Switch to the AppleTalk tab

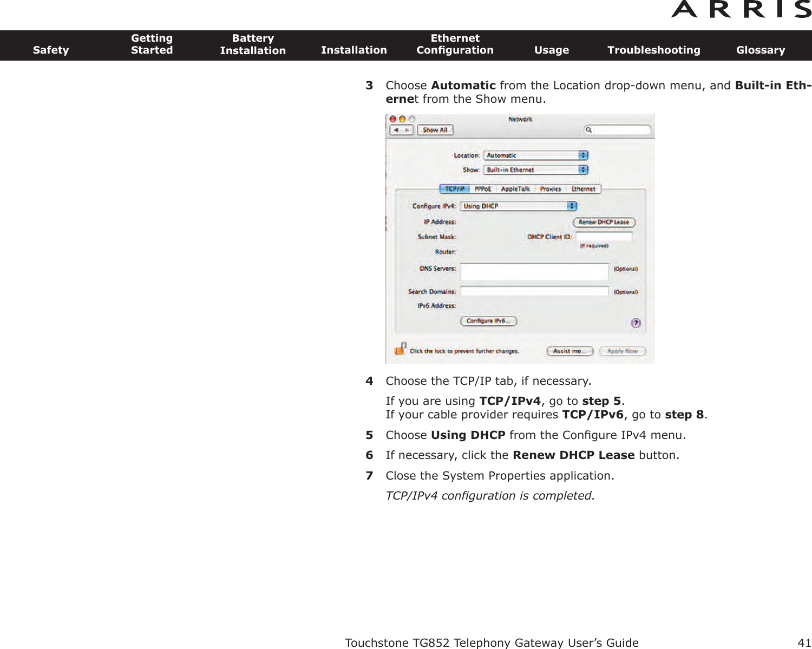click(515, 189)
